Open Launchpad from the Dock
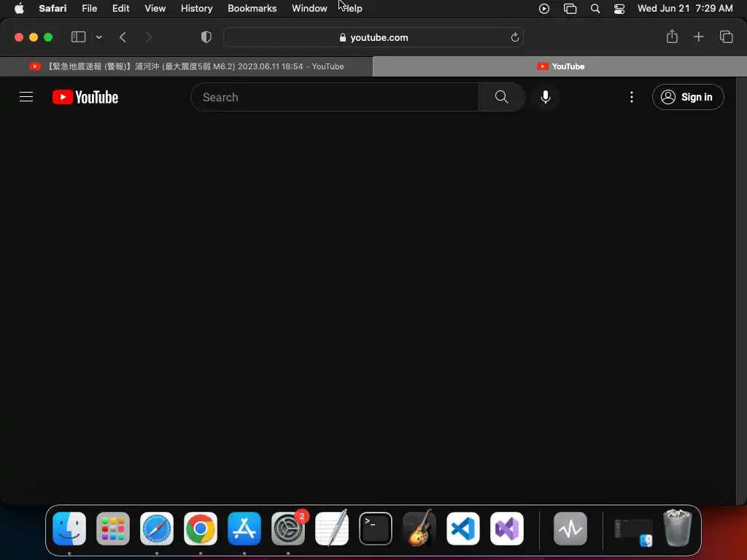Screen dimensions: 747x560 [113, 529]
